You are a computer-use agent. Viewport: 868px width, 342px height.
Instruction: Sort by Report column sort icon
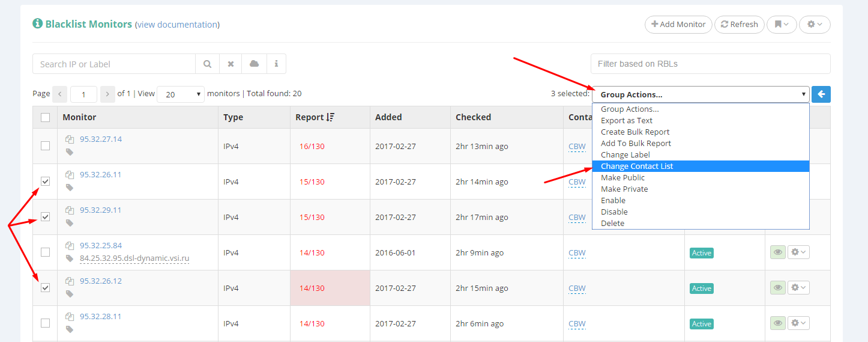coord(330,117)
